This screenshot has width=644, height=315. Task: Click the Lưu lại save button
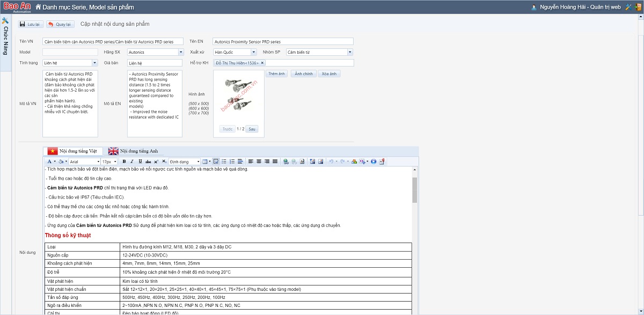click(31, 24)
